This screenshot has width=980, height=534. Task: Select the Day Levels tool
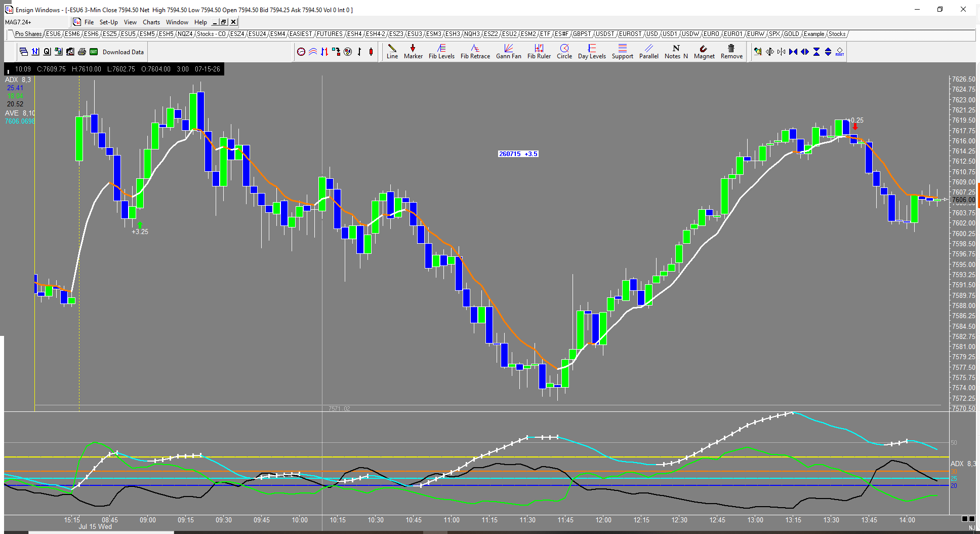pyautogui.click(x=592, y=52)
